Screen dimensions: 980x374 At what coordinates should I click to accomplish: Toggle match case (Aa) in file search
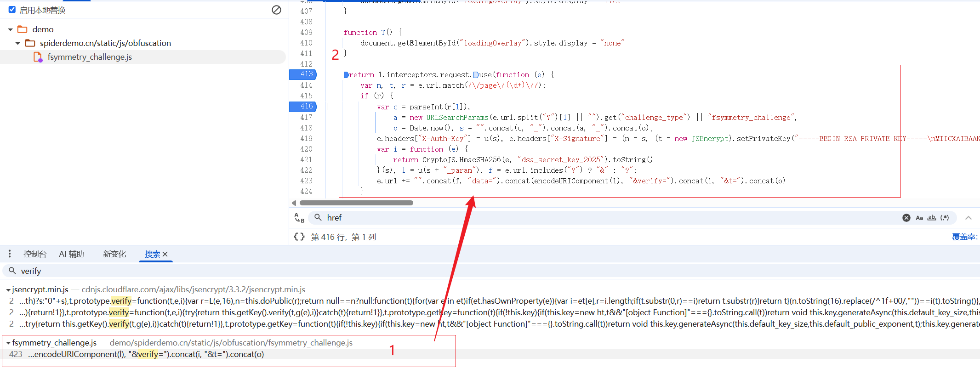pyautogui.click(x=919, y=218)
